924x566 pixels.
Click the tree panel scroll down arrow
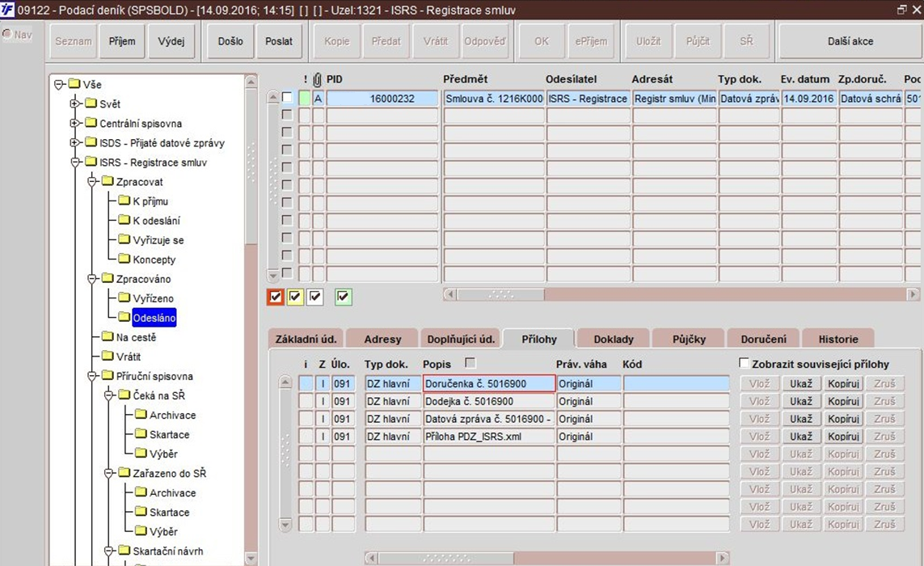pyautogui.click(x=251, y=558)
